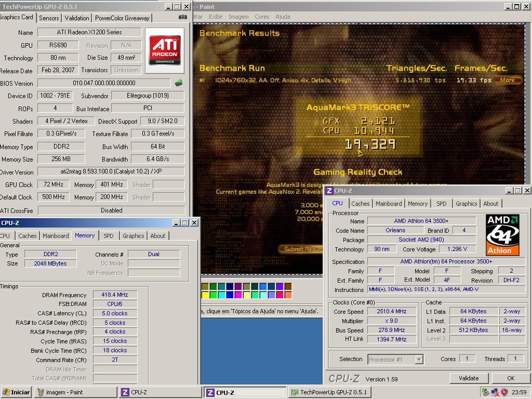Click the Instructions field in CPU-Z
Viewport: 532px width, 399px height.
446,289
